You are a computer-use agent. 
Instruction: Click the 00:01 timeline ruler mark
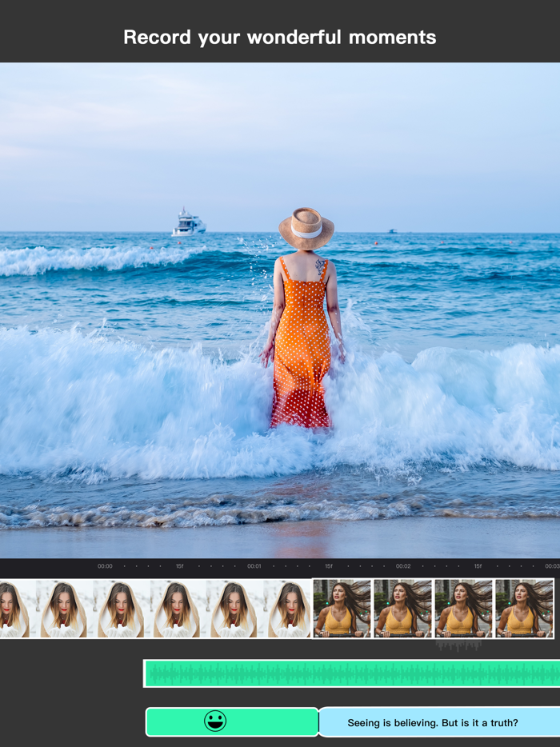click(254, 566)
